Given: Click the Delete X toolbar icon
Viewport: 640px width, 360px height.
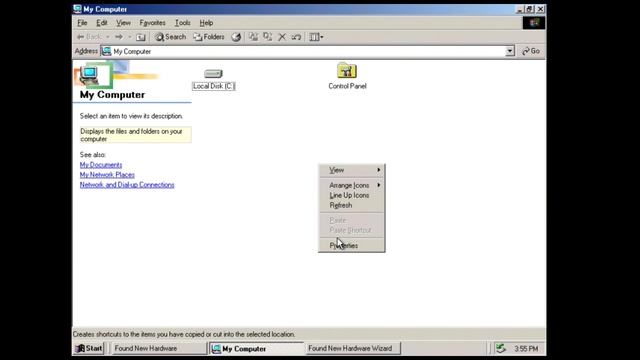Looking at the screenshot, I should 282,37.
